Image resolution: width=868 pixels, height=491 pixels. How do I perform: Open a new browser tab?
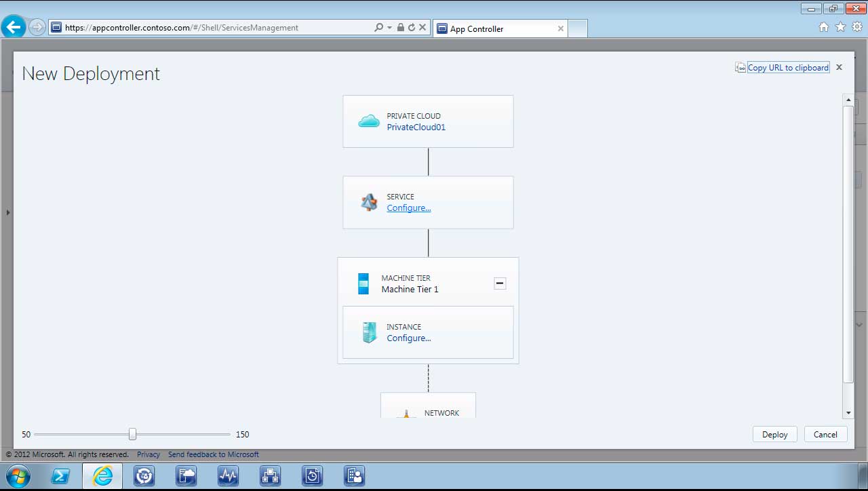tap(577, 28)
